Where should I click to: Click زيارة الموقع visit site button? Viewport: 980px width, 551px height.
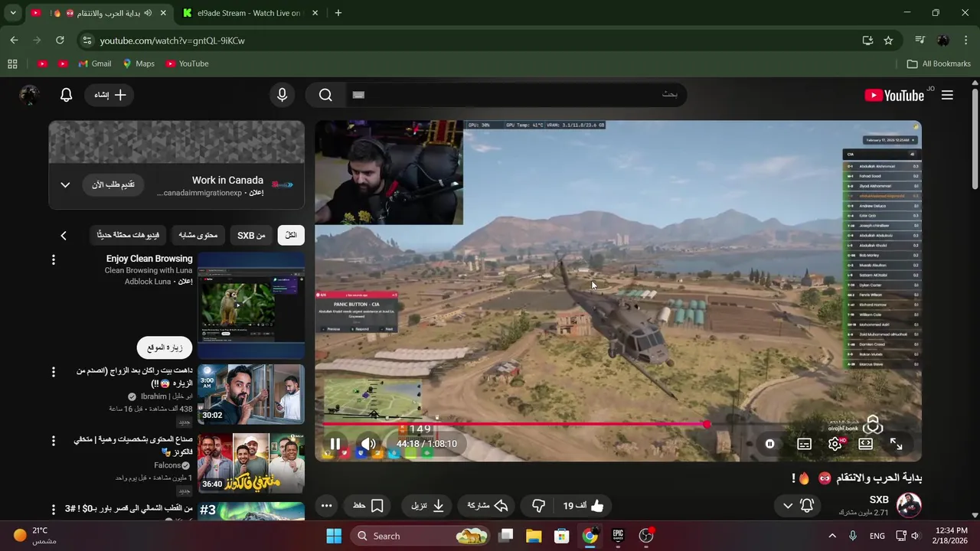click(165, 347)
